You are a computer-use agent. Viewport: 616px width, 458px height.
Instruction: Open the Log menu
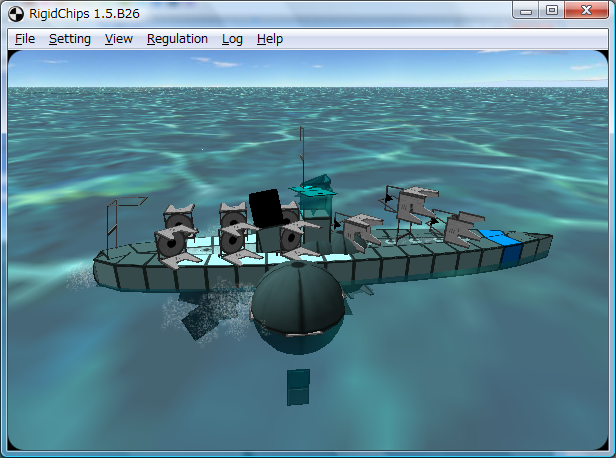pyautogui.click(x=232, y=39)
